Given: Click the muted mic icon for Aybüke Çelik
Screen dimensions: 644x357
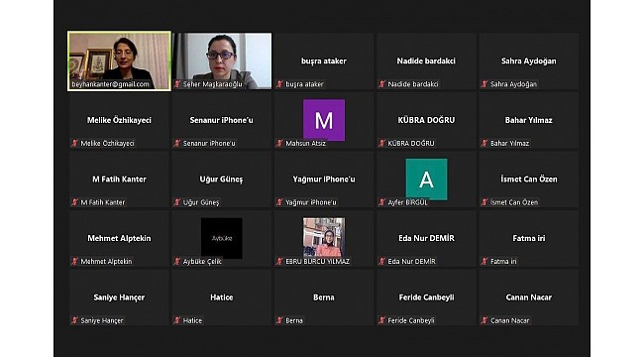Looking at the screenshot, I should 177,262.
